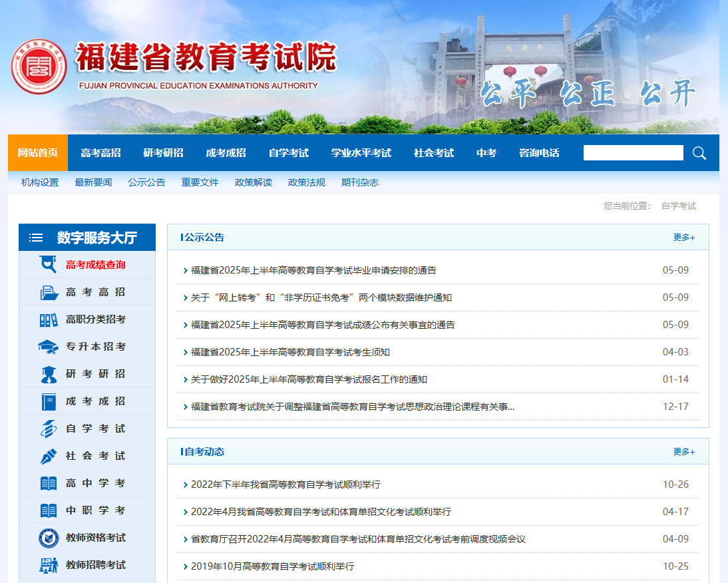The height and width of the screenshot is (583, 728).
Task: Expand 更多+ in 自考动态 section
Action: click(x=683, y=452)
